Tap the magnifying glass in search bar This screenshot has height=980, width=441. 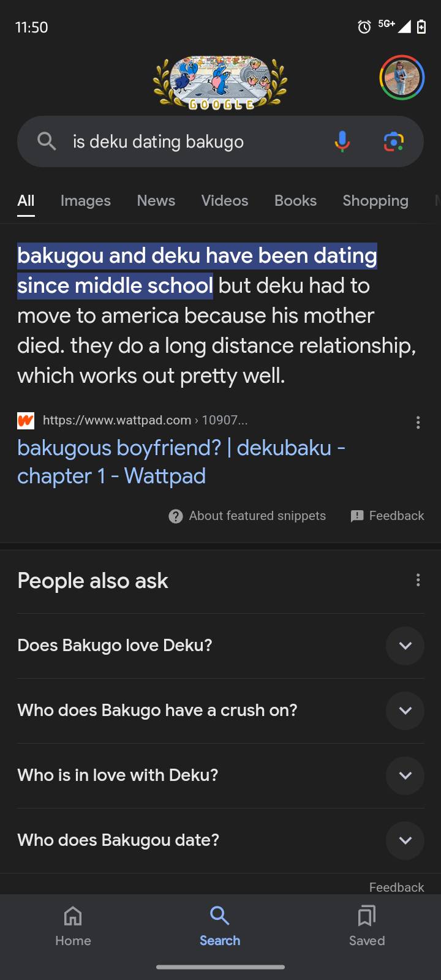pos(47,141)
